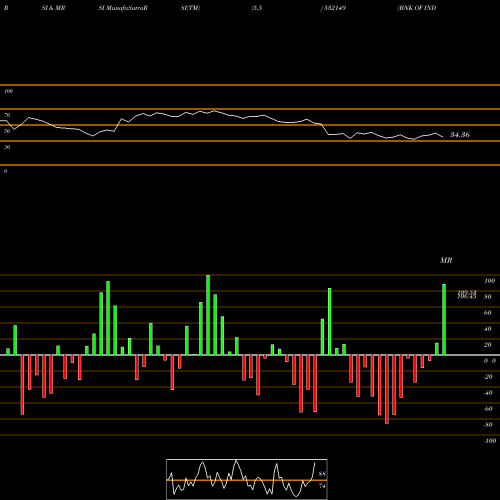This screenshot has height=500, width=500.
Task: Click the RSI axis label 30
Action: point(7,147)
